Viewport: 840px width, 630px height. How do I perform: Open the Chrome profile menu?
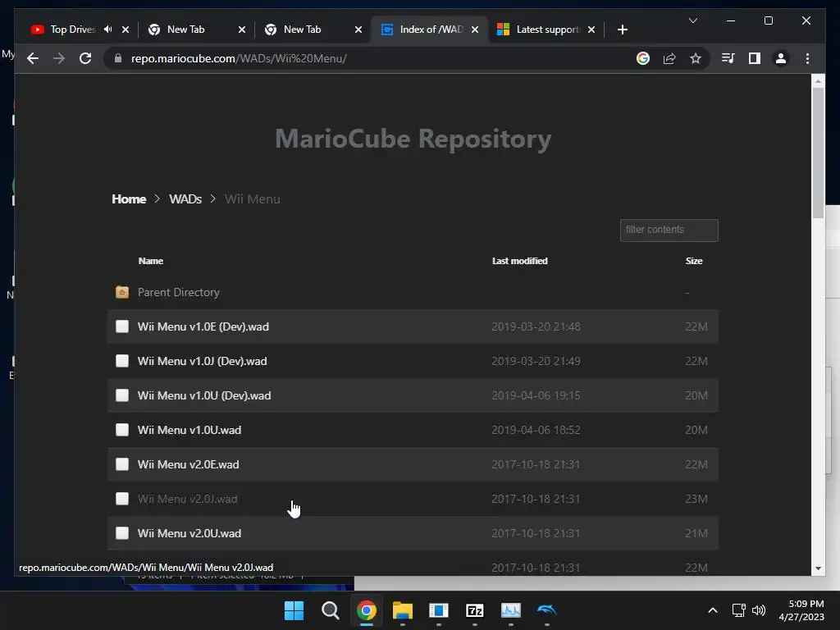[781, 58]
